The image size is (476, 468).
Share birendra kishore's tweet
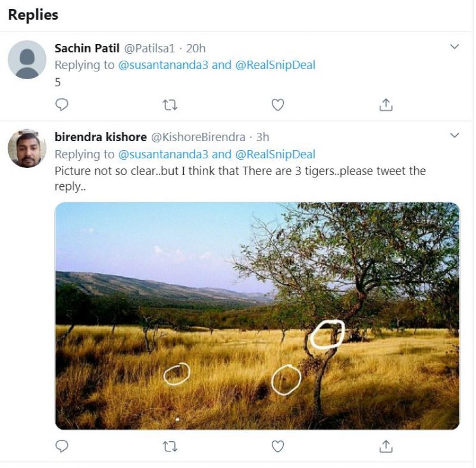386,446
